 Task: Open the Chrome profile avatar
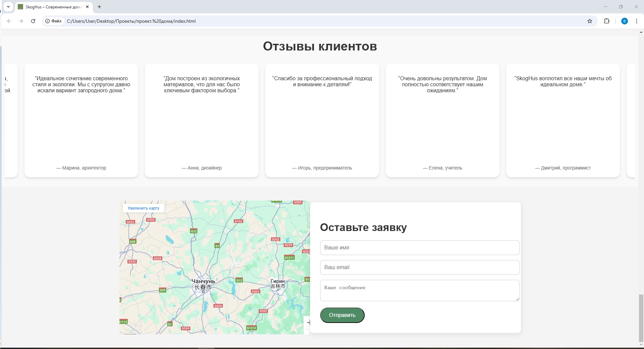tap(624, 21)
